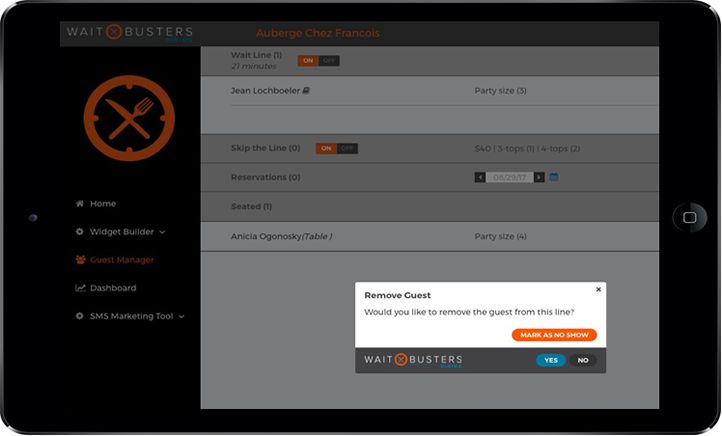Click the large clock fork-knife logo
Image resolution: width=722 pixels, height=436 pixels.
[129, 118]
